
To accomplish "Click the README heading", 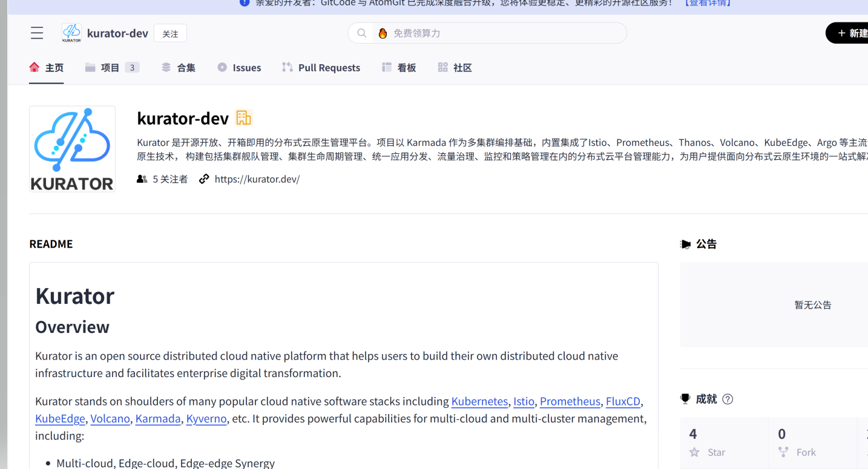I will [x=51, y=244].
